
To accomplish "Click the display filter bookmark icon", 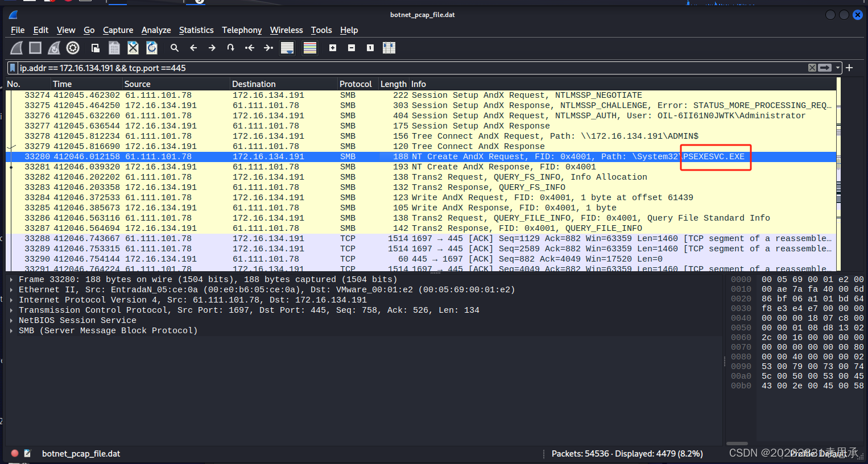I will pos(13,68).
